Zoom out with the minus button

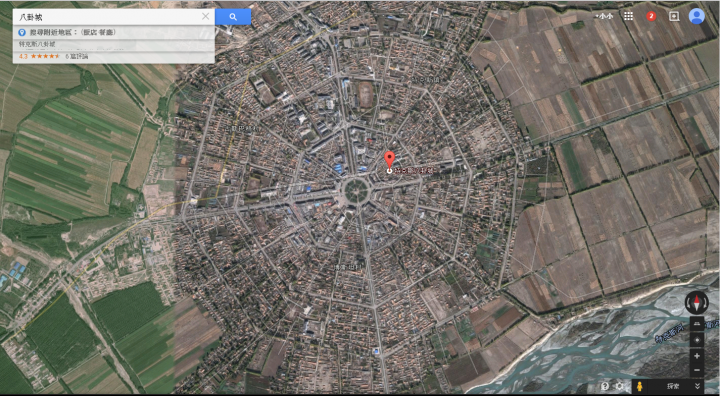pos(697,370)
